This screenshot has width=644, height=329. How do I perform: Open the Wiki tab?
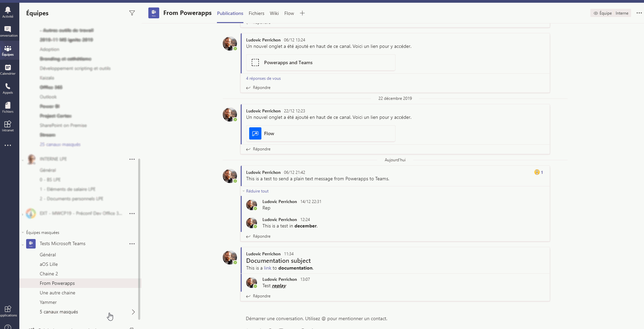pos(274,13)
